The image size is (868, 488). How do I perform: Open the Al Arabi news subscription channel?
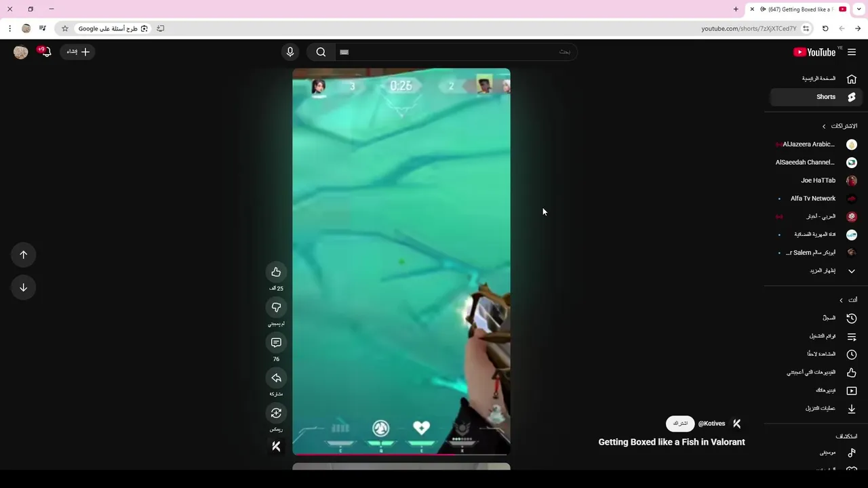pos(816,217)
